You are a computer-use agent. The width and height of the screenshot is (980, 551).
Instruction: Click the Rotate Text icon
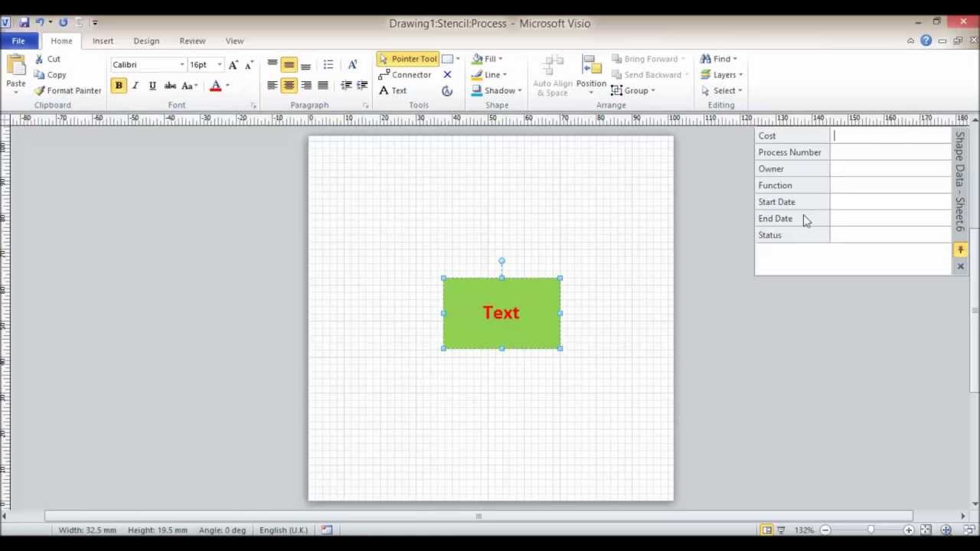click(x=352, y=64)
